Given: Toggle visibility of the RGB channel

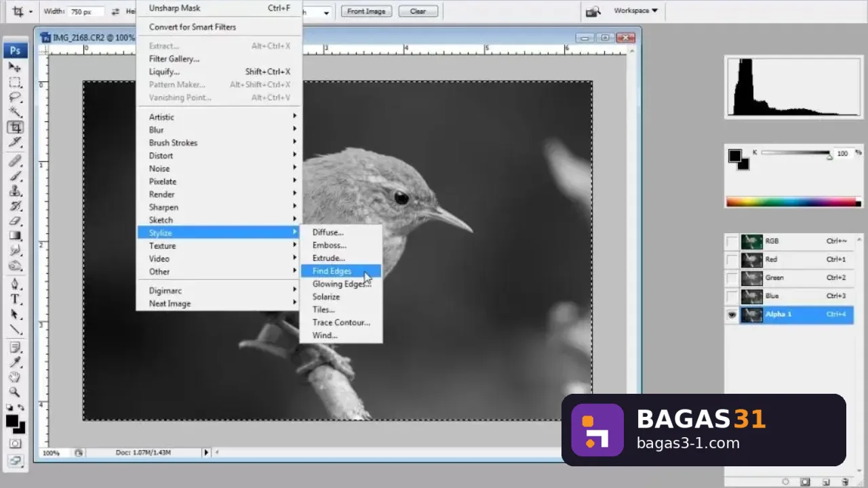Looking at the screenshot, I should pyautogui.click(x=732, y=241).
